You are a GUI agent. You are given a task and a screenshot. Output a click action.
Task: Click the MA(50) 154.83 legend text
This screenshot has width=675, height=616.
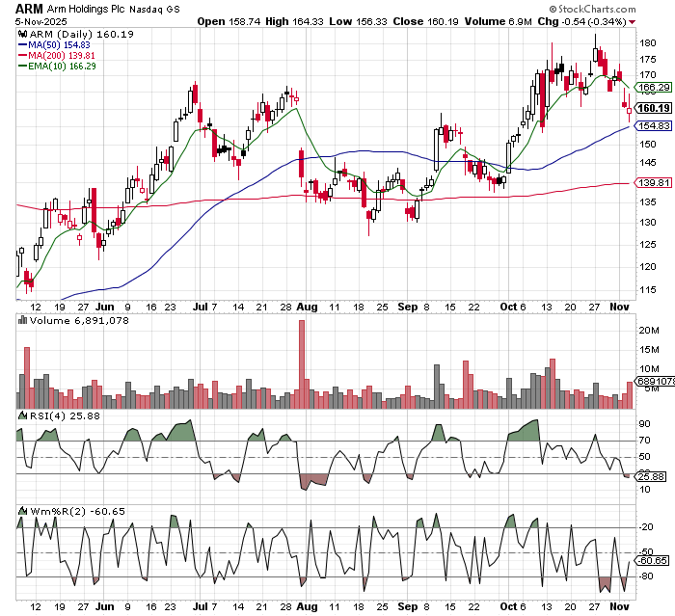[59, 44]
